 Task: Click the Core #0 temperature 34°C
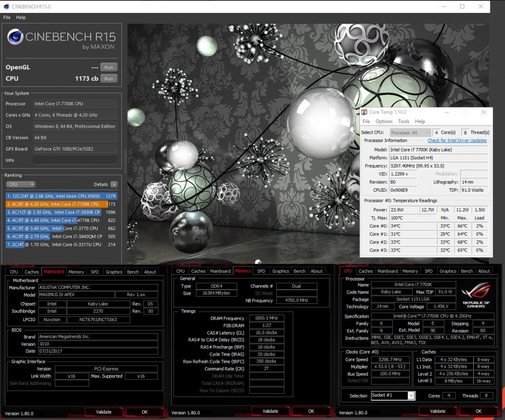(x=413, y=226)
